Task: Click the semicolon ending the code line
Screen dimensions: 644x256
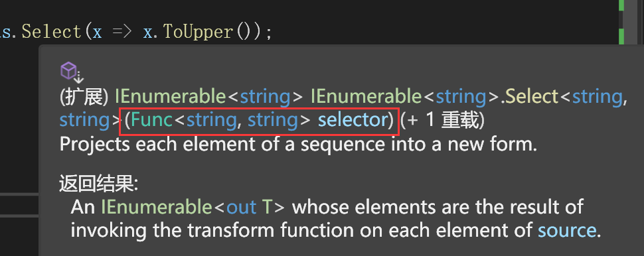Action: 269,34
